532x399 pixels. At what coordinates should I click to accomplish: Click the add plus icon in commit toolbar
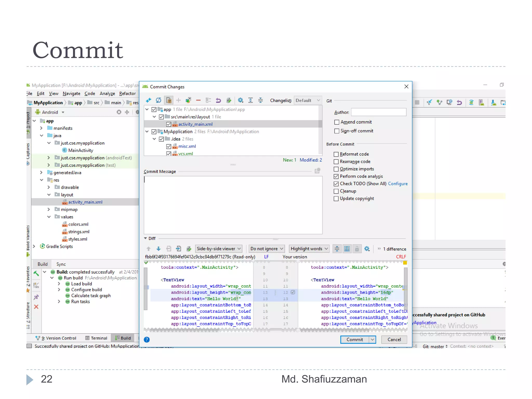(x=178, y=100)
